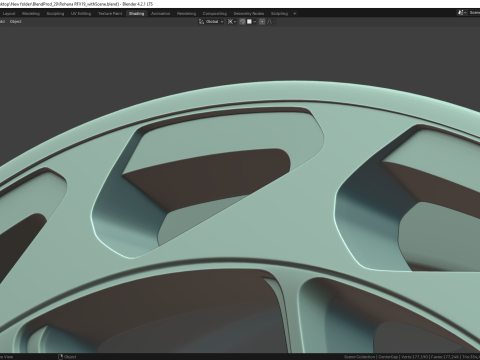Open the Animation workspace tab
This screenshot has width=480, height=360.
point(160,14)
